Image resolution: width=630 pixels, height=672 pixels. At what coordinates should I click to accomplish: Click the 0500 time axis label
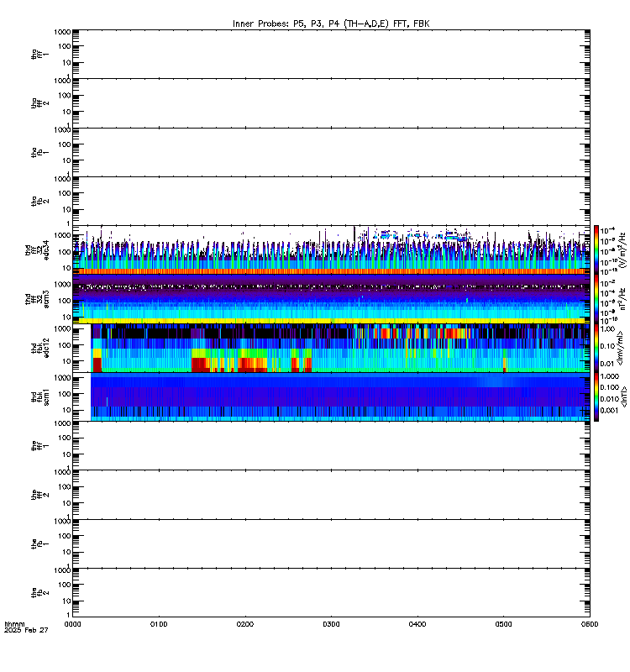(503, 624)
